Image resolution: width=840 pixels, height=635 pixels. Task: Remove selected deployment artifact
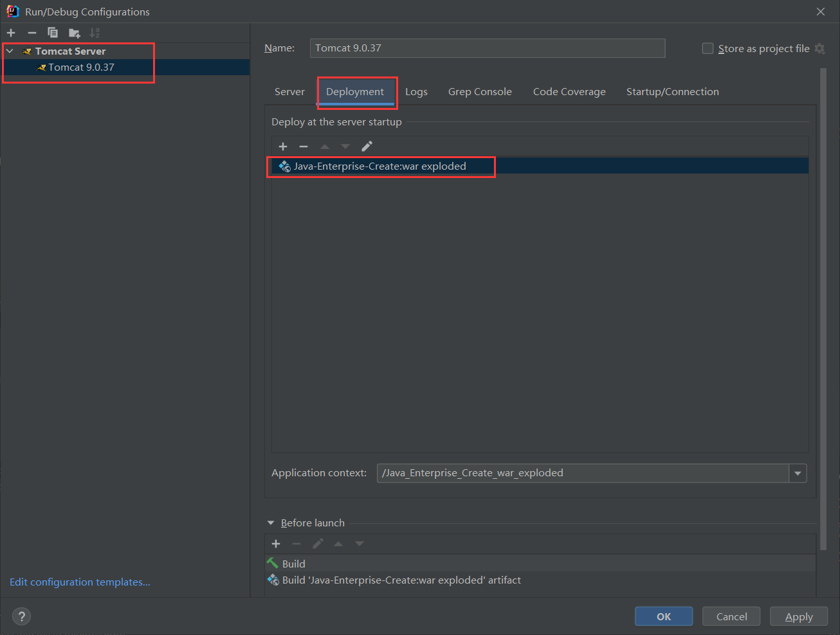304,147
